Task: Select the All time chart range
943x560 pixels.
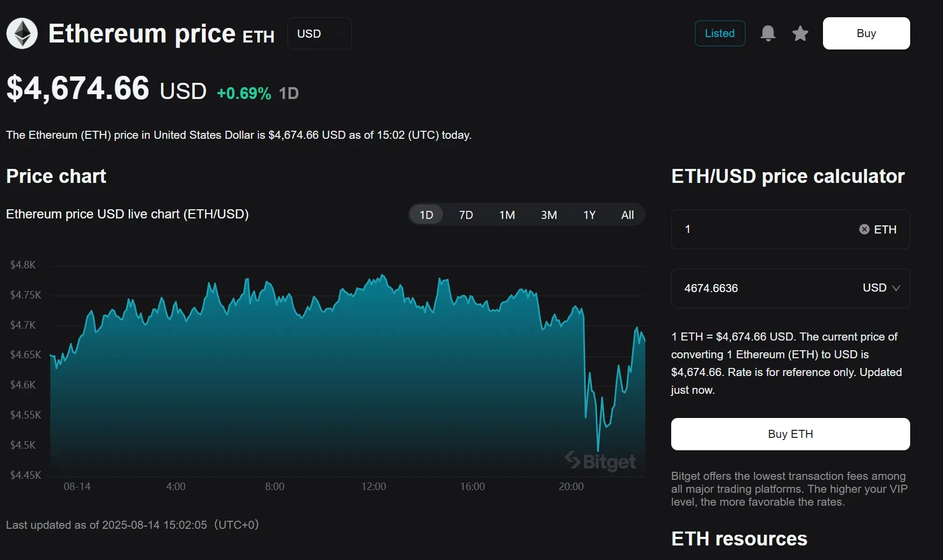Action: pos(628,215)
